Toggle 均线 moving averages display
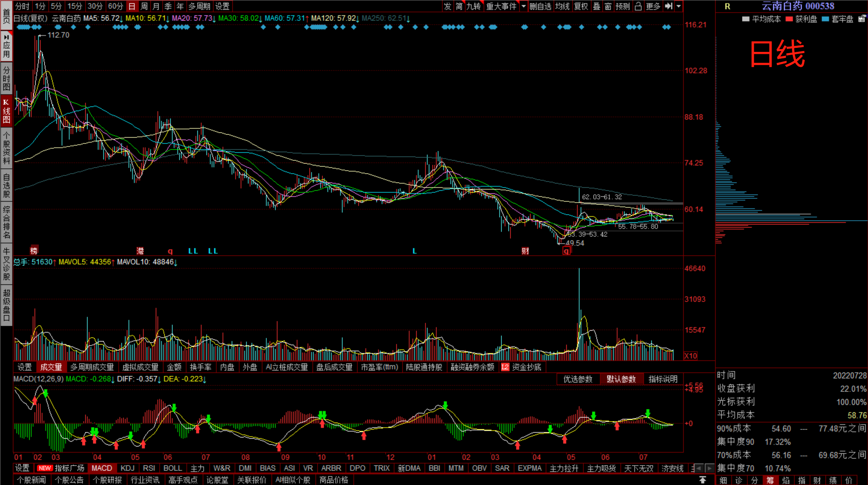This screenshot has height=485, width=868. 562,6
